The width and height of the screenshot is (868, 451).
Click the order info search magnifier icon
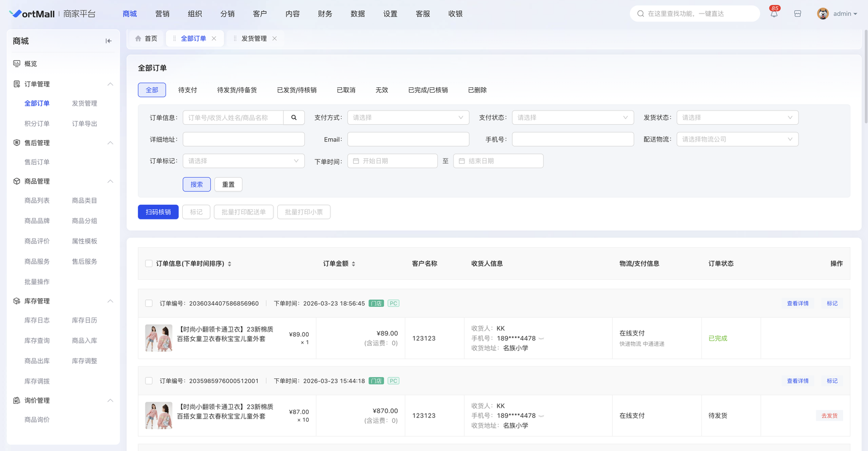point(294,118)
